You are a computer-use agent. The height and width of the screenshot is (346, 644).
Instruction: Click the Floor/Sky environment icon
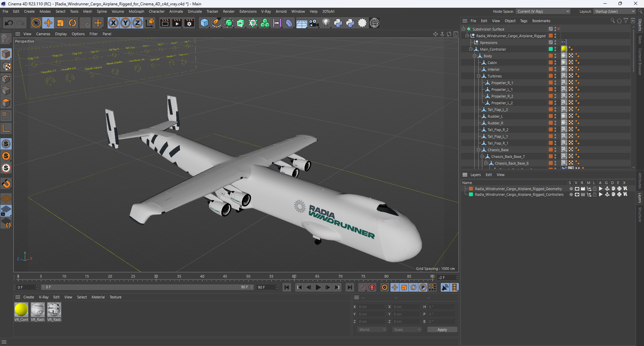coord(302,23)
